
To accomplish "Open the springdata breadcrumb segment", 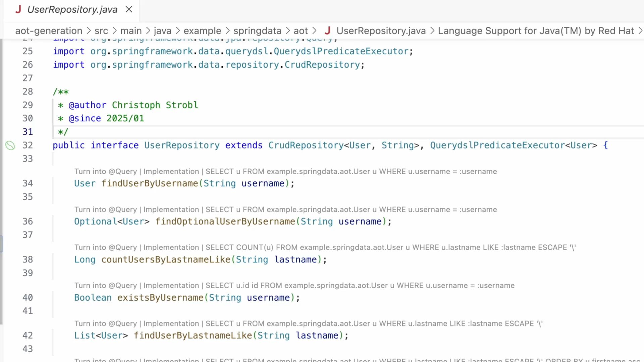I will point(257,31).
